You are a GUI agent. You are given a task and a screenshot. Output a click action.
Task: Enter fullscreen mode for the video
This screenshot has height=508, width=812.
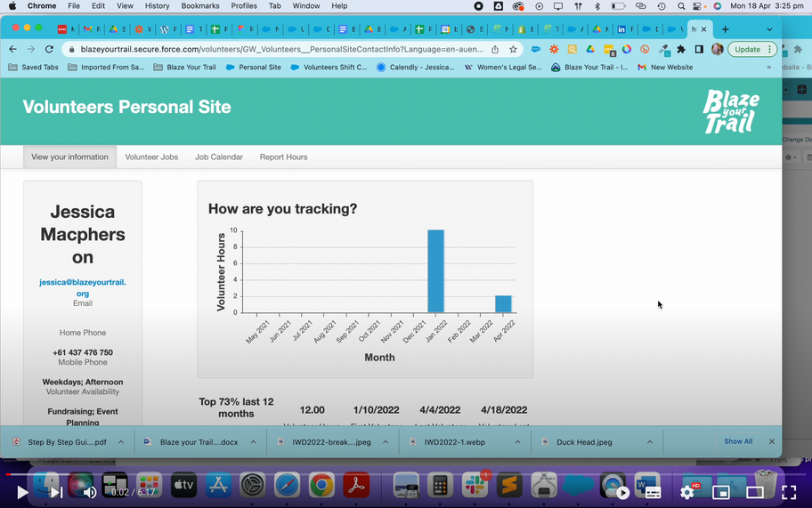(x=789, y=492)
